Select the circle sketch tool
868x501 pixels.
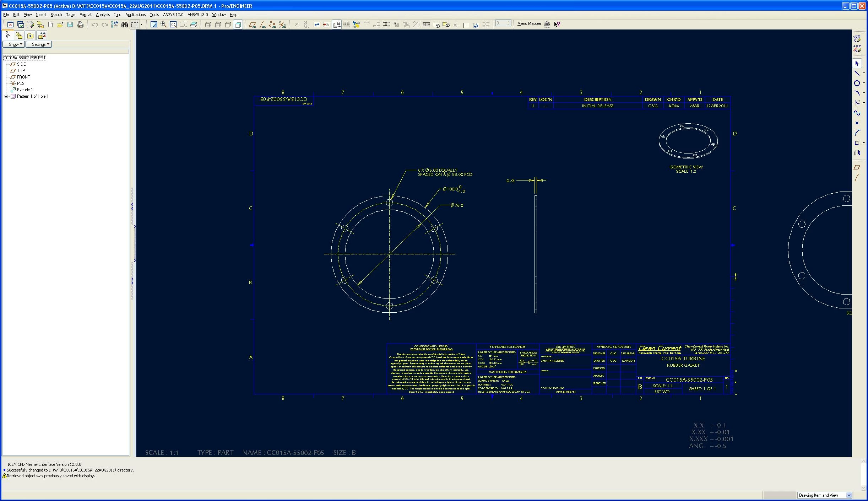click(857, 83)
